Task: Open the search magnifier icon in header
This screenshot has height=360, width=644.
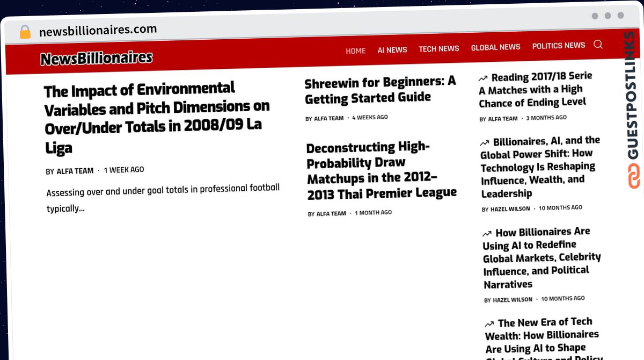Action: pos(598,45)
